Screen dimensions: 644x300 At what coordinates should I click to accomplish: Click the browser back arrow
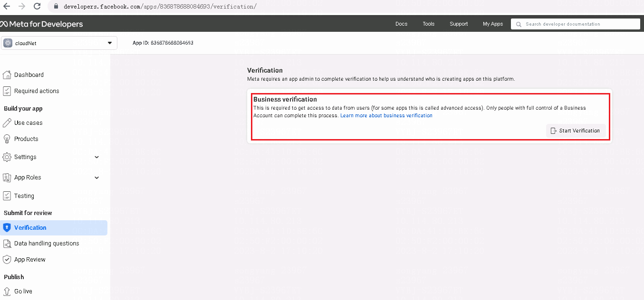point(7,7)
